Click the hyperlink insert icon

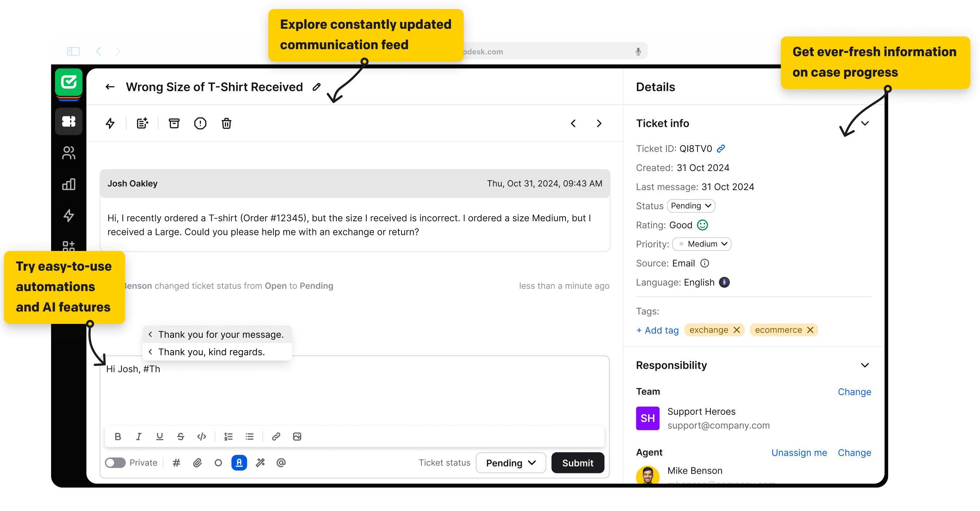click(275, 437)
